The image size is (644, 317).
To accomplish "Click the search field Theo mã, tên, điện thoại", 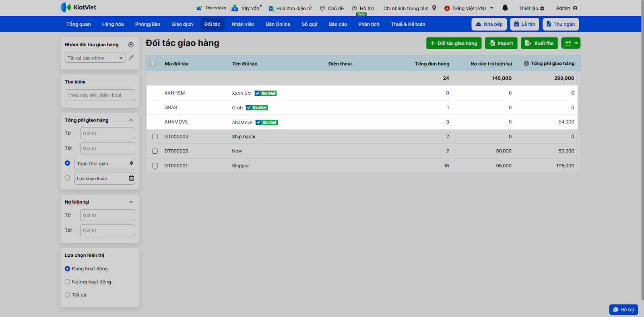I will point(100,95).
